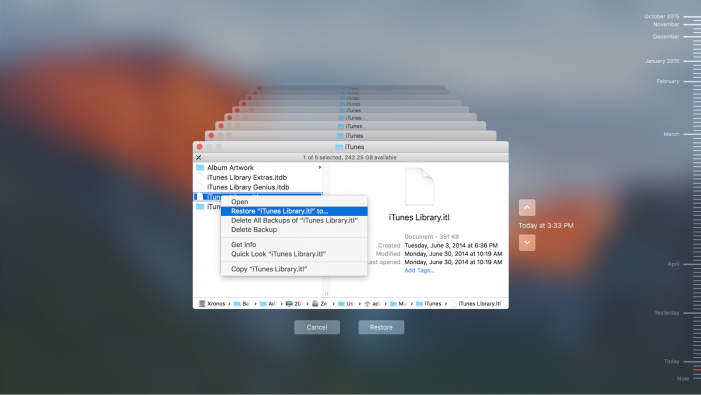701x395 pixels.
Task: Click iTunes folder in path bar
Action: pos(429,304)
